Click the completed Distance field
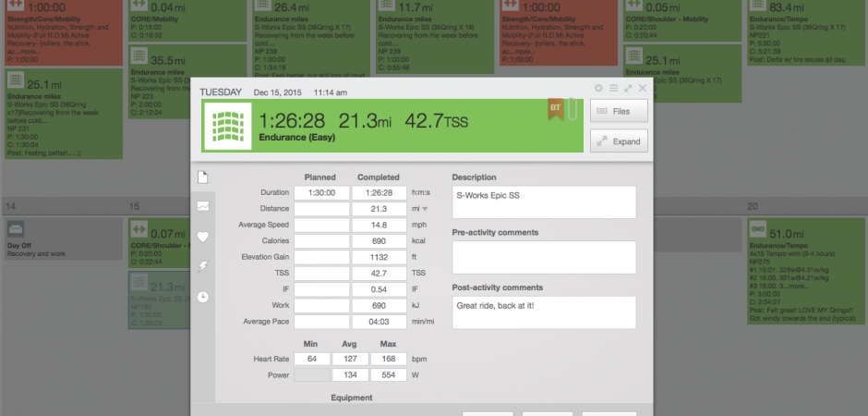 377,210
